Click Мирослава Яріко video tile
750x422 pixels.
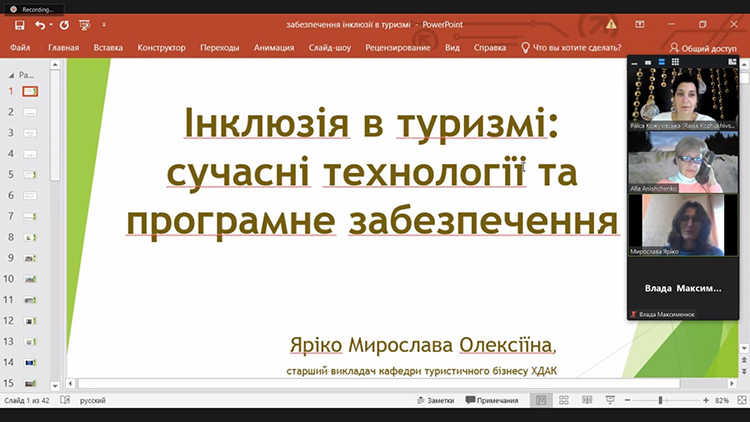click(683, 225)
